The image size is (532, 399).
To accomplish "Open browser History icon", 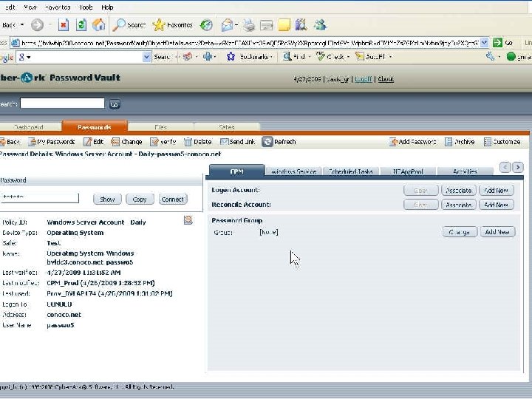I will pos(206,25).
